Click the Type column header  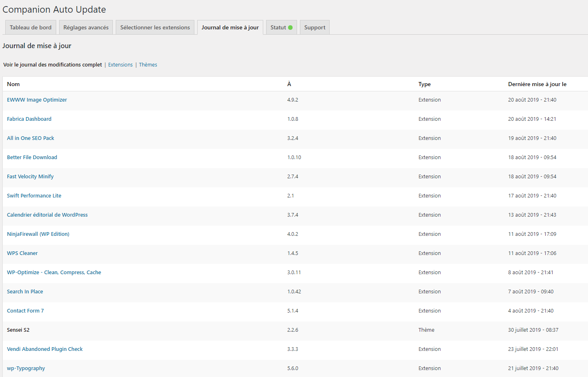coord(424,84)
